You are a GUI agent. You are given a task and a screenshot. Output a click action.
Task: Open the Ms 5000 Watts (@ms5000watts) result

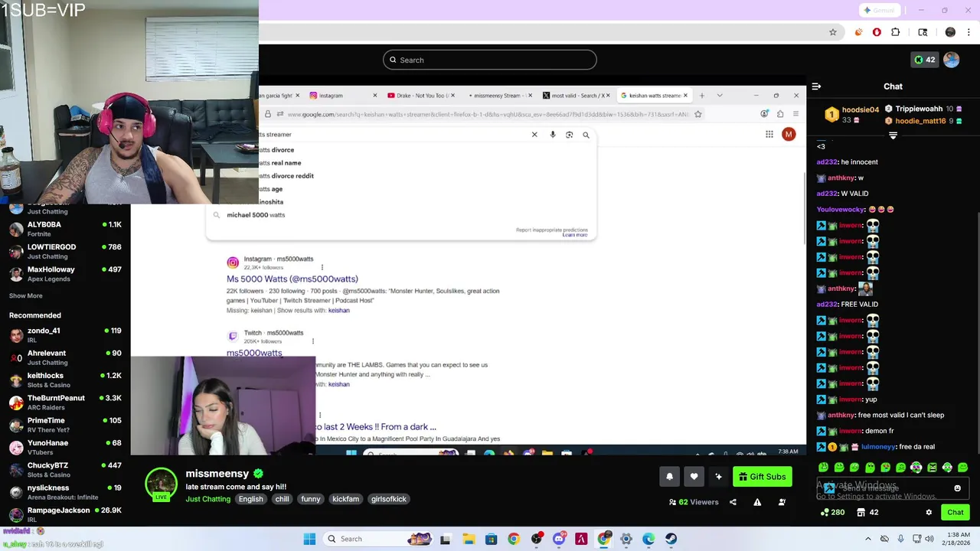[292, 279]
